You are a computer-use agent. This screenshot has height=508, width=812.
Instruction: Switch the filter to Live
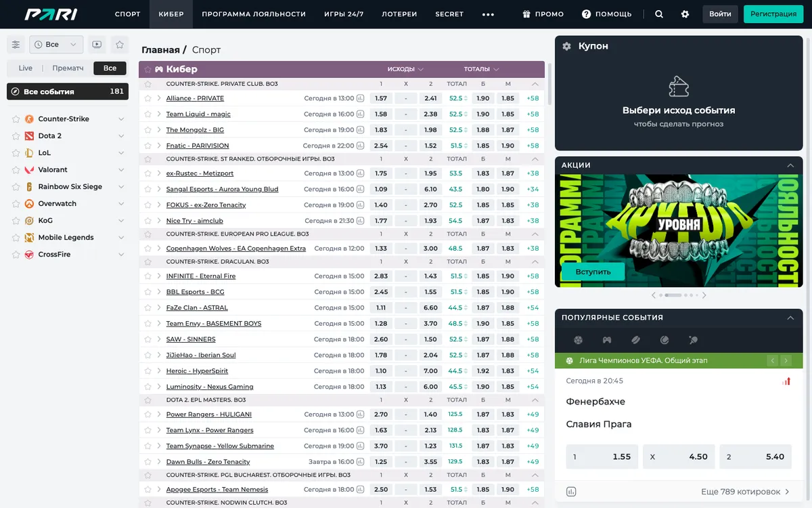(26, 68)
